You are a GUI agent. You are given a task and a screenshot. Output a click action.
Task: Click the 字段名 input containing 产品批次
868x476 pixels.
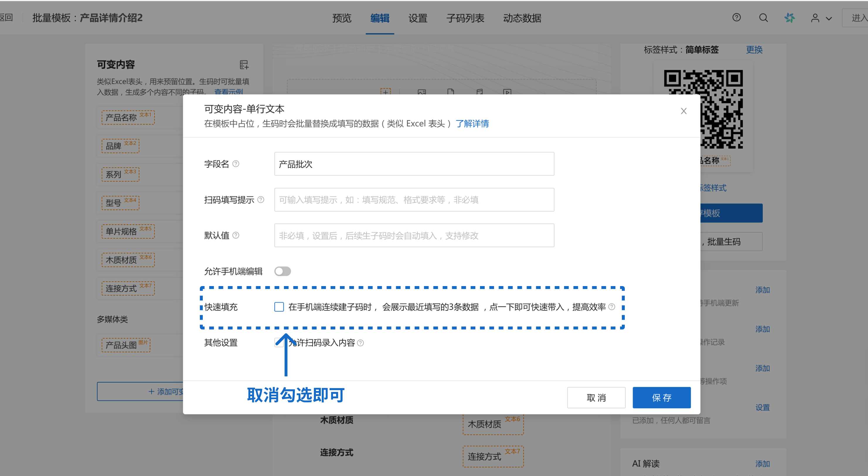414,164
